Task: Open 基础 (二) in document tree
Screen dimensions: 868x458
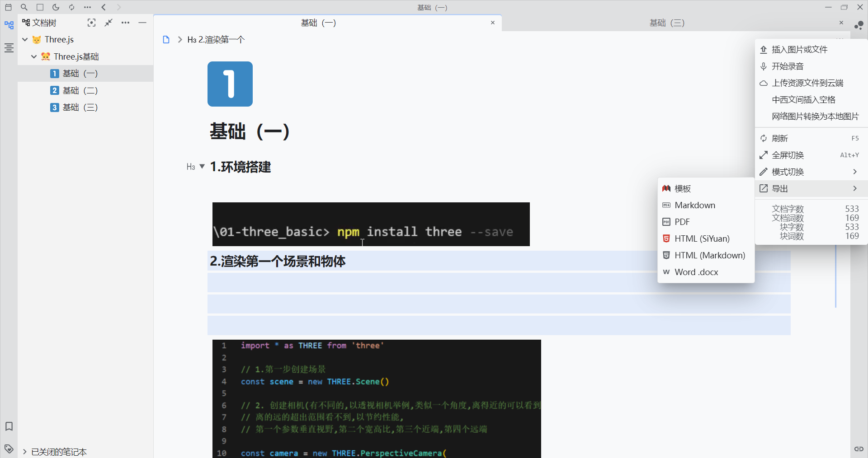Action: coord(85,90)
